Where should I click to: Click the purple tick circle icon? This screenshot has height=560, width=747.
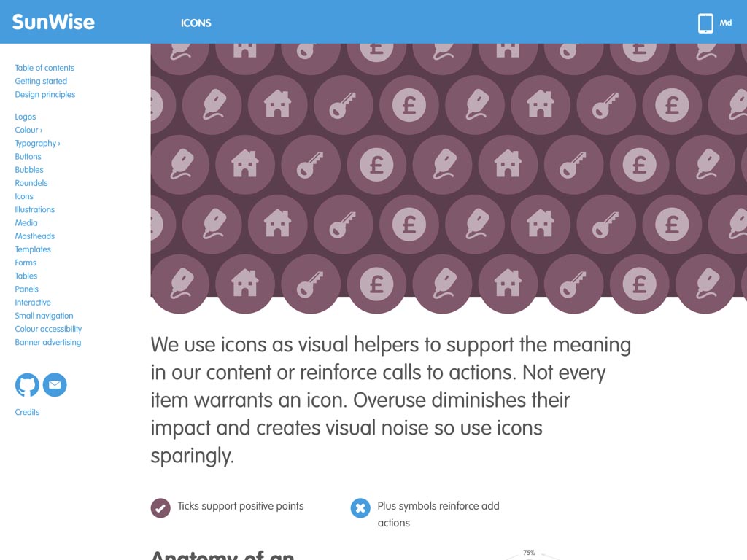pyautogui.click(x=160, y=508)
